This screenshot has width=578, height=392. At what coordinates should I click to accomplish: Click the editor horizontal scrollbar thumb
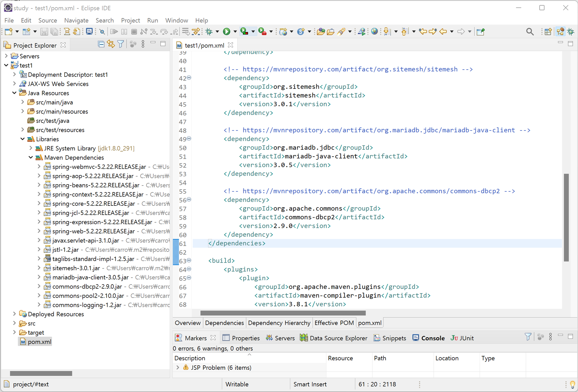(x=283, y=313)
